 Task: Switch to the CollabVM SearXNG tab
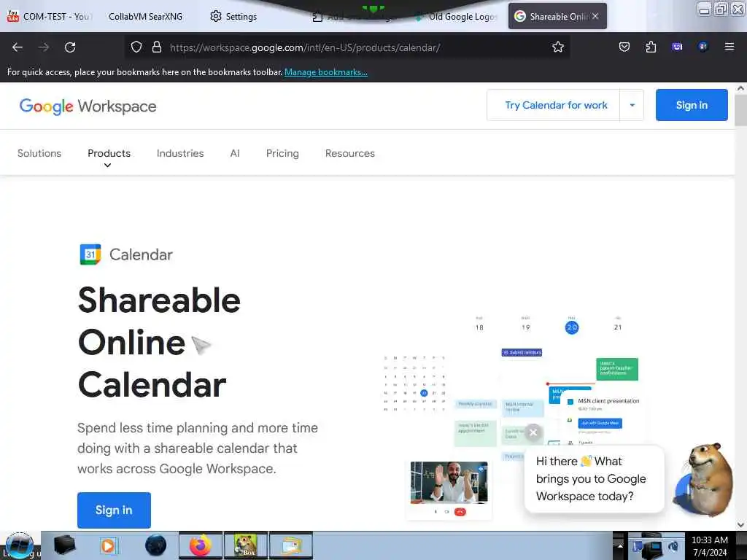click(x=145, y=16)
